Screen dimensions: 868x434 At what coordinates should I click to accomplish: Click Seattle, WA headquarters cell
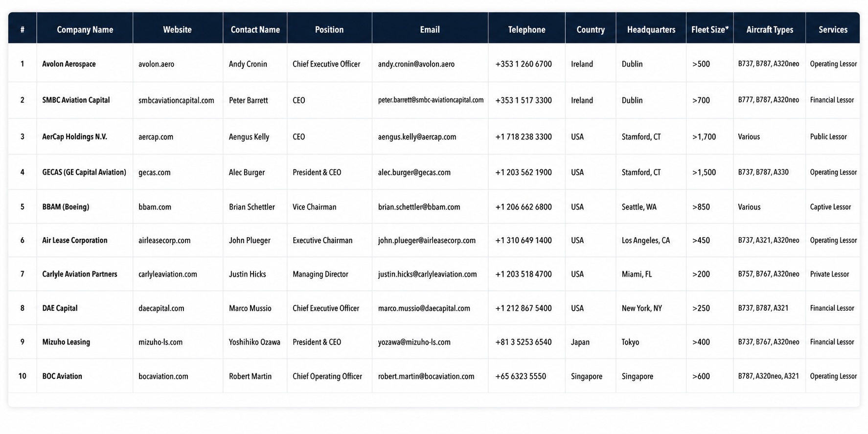pyautogui.click(x=639, y=207)
